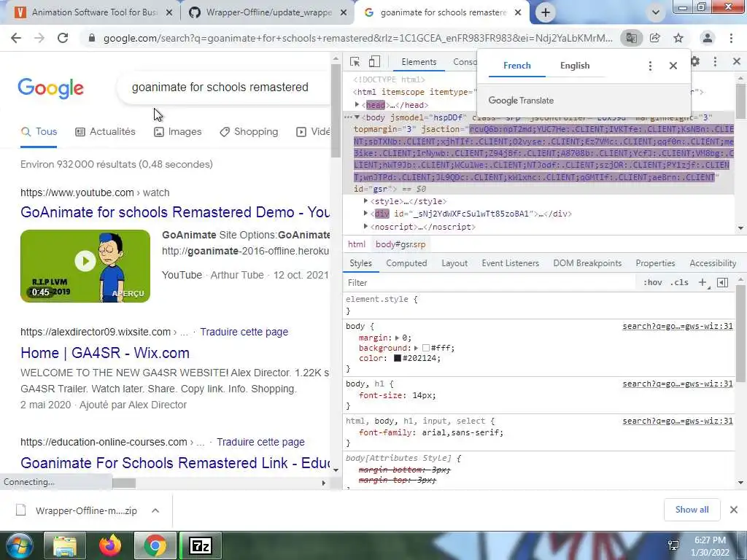The image size is (747, 560).
Task: Toggle the computed styles sidebar pane
Action: (x=722, y=282)
